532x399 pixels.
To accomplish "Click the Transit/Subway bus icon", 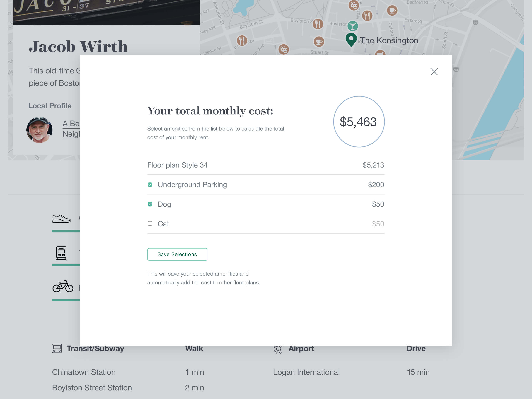I will 57,348.
